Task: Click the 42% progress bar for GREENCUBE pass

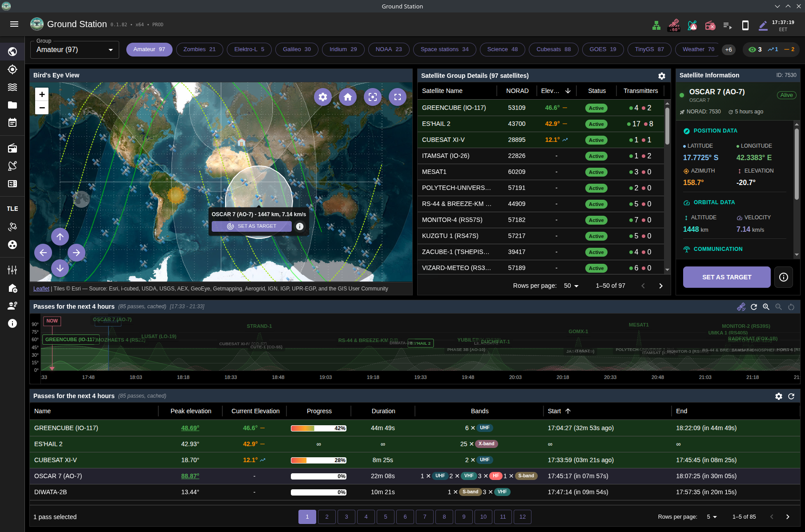Action: tap(318, 427)
